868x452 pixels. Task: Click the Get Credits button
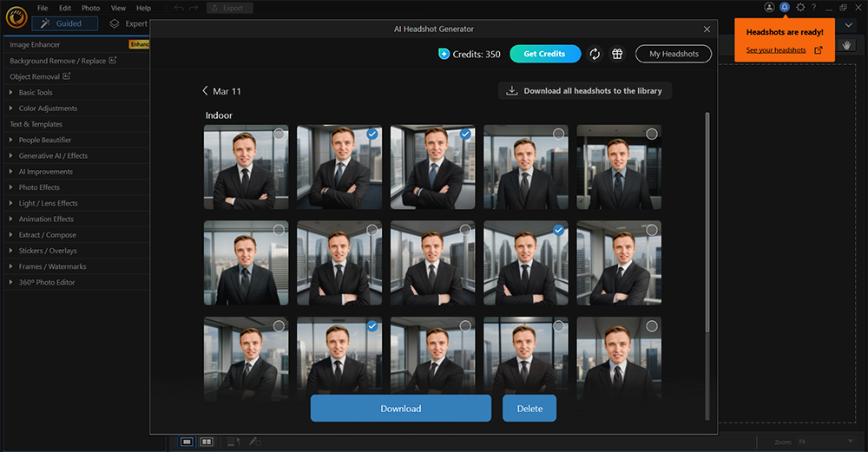click(545, 54)
